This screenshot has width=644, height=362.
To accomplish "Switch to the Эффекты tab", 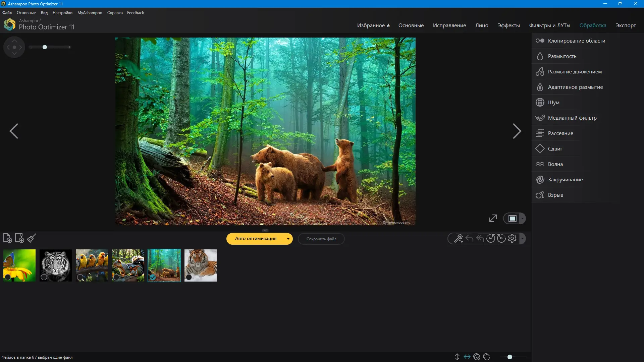I will coord(508,25).
